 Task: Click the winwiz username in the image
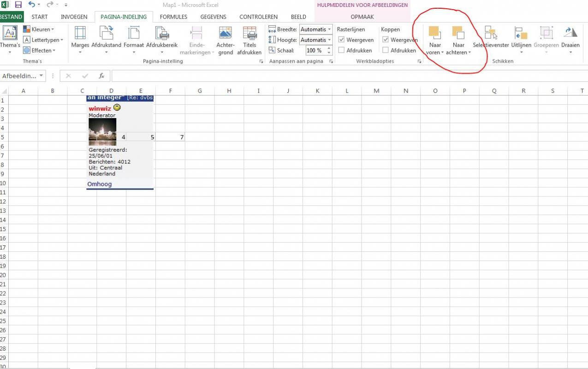point(100,108)
